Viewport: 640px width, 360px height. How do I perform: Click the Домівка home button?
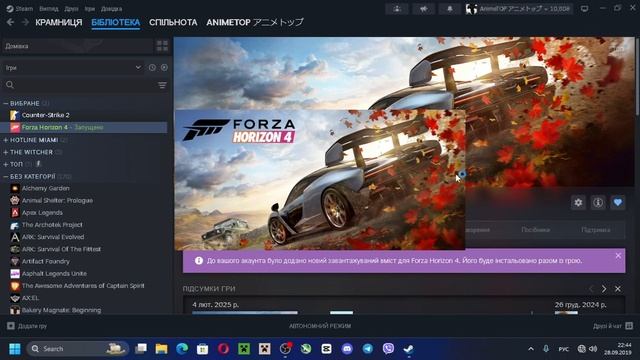pos(77,46)
